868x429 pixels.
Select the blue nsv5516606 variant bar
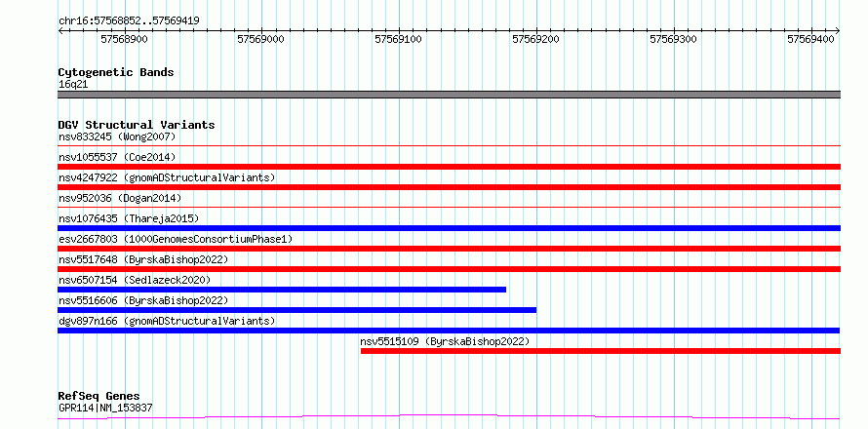296,310
